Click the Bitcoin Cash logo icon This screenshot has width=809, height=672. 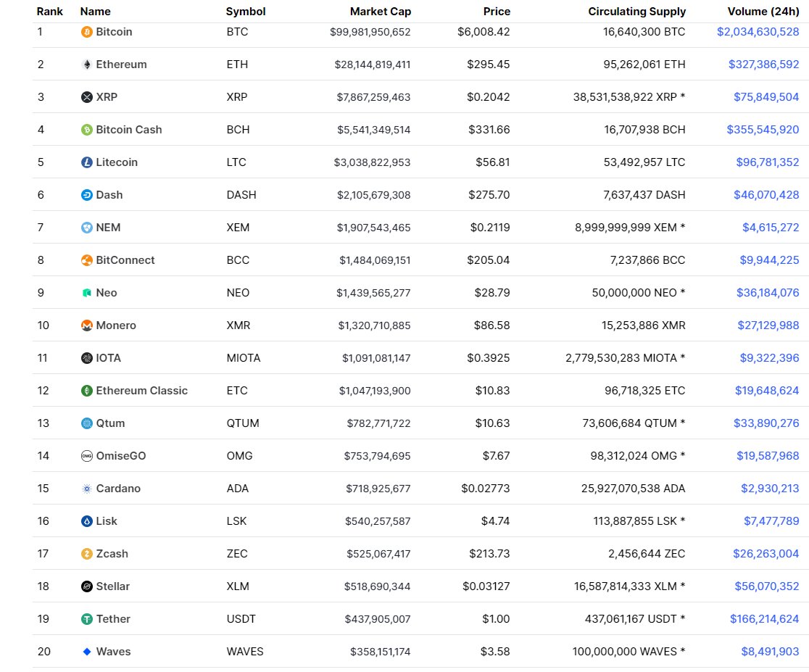click(87, 130)
